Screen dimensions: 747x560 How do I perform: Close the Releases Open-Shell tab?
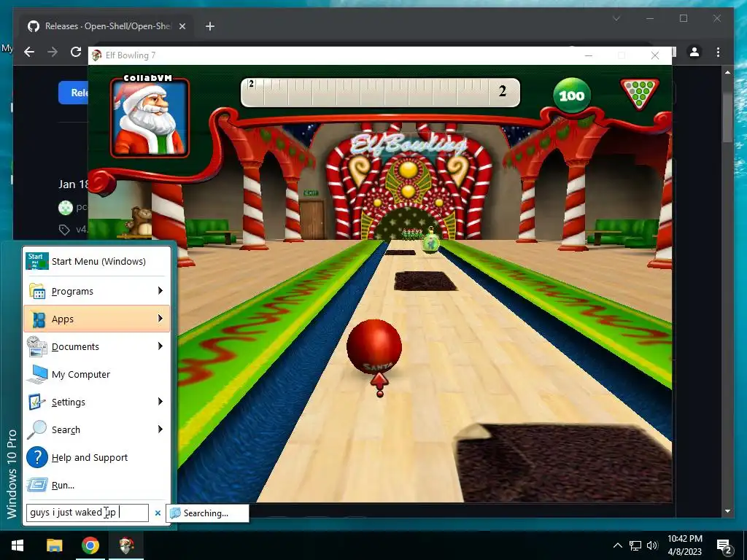pyautogui.click(x=182, y=27)
